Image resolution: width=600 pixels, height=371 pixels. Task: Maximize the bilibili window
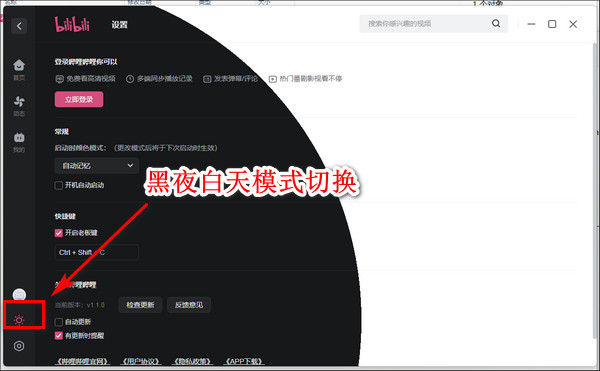pos(552,24)
